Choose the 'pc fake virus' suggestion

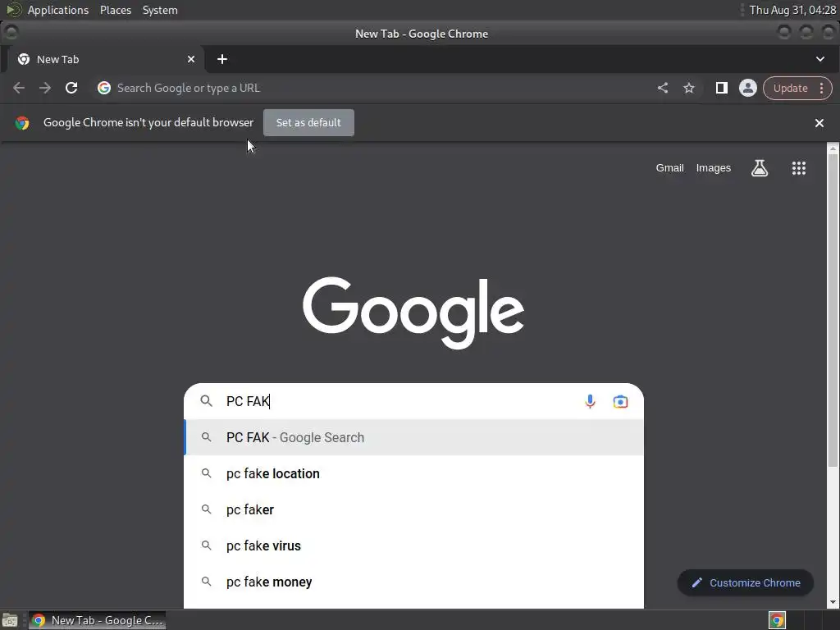[x=413, y=546]
